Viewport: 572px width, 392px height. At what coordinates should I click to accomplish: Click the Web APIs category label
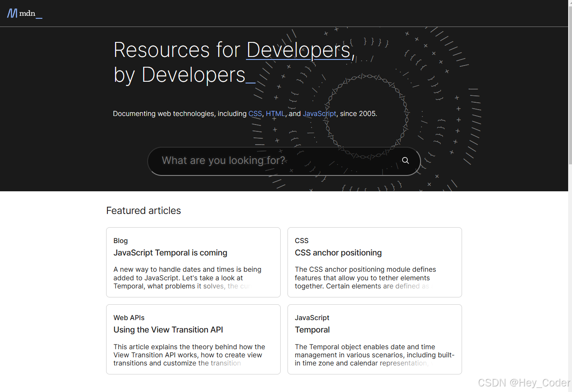pyautogui.click(x=129, y=318)
